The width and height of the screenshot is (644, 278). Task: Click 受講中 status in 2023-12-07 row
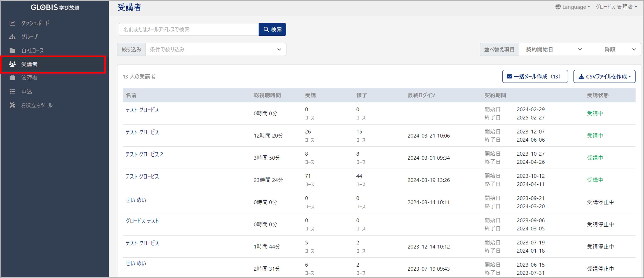pyautogui.click(x=595, y=136)
